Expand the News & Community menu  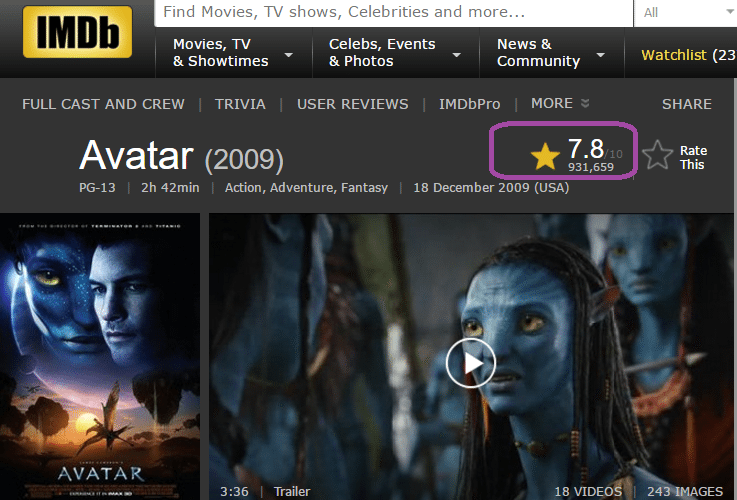[551, 53]
